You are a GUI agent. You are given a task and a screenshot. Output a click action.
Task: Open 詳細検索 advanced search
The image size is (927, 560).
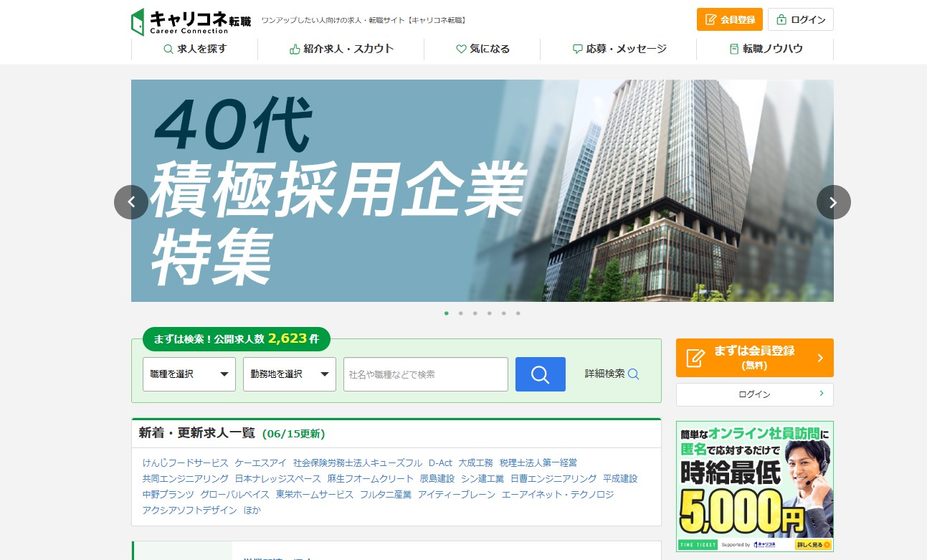click(612, 374)
